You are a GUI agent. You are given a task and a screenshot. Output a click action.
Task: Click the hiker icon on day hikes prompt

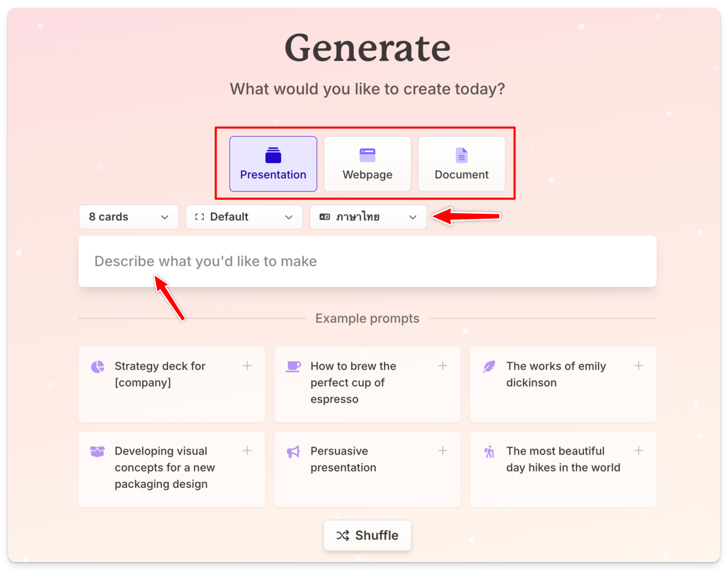point(489,451)
